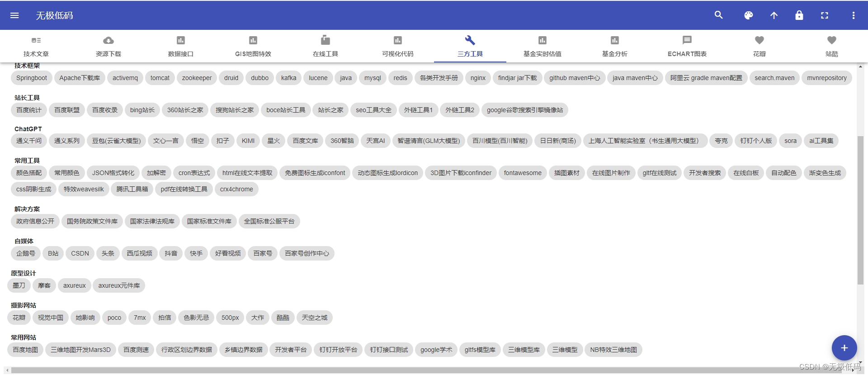Open the crx4chrome chip

coord(236,189)
